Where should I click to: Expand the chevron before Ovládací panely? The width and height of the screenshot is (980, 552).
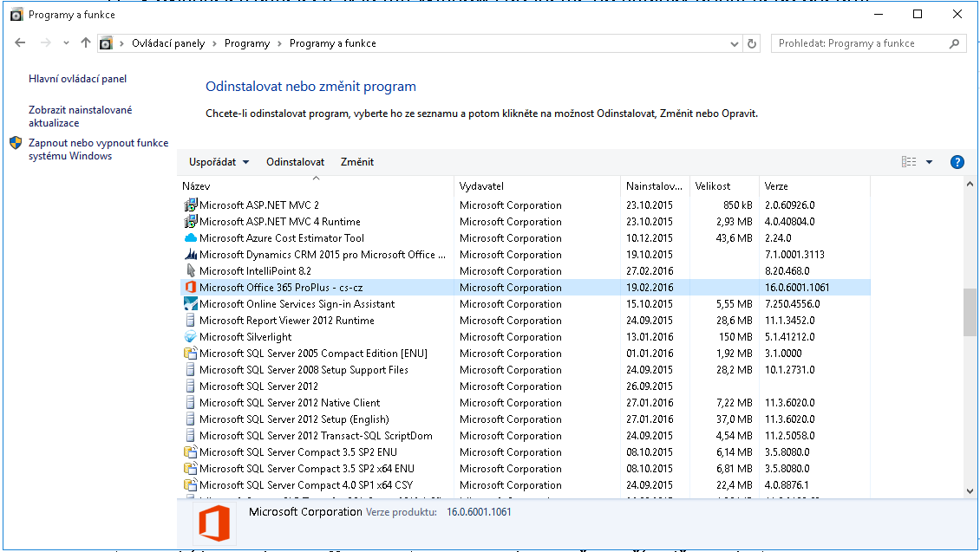[x=122, y=43]
